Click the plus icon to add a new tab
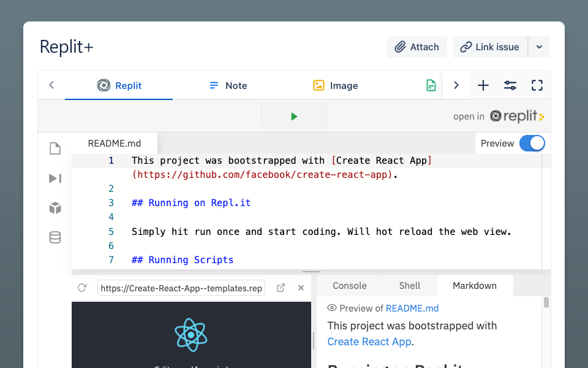 (x=483, y=85)
